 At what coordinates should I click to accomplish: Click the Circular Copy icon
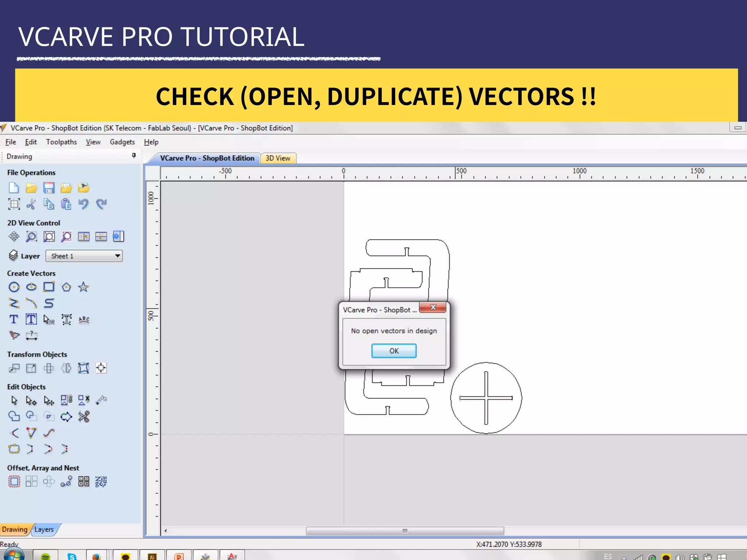pyautogui.click(x=49, y=482)
